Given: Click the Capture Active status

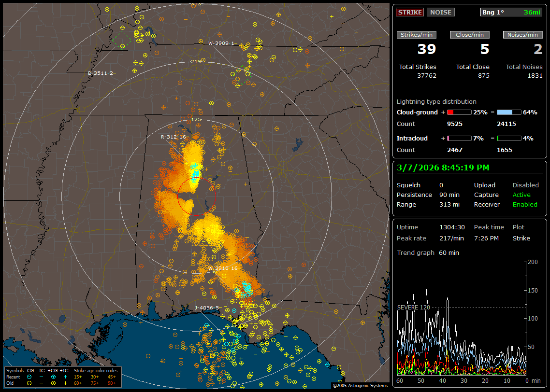Looking at the screenshot, I should (521, 195).
